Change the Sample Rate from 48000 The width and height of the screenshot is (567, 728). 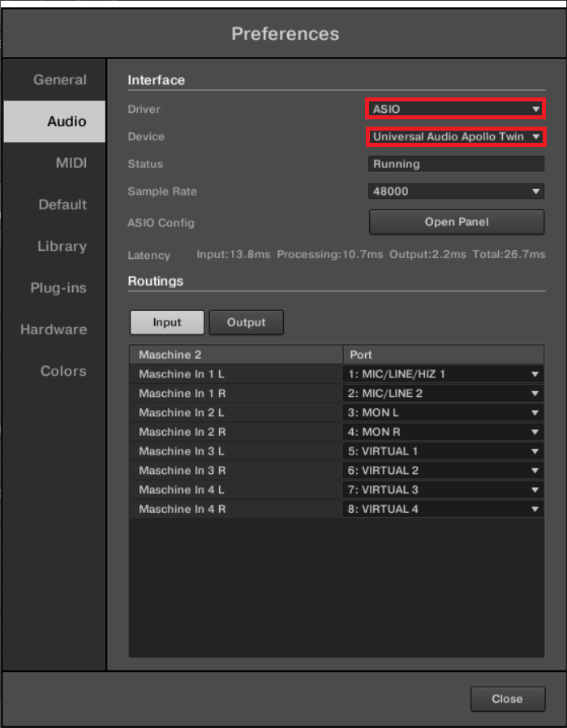pos(454,191)
